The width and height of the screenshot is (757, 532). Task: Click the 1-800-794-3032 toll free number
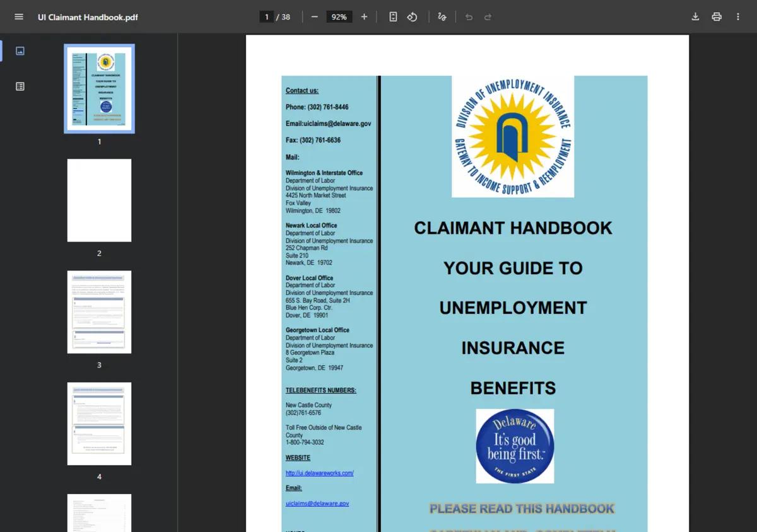tap(305, 442)
